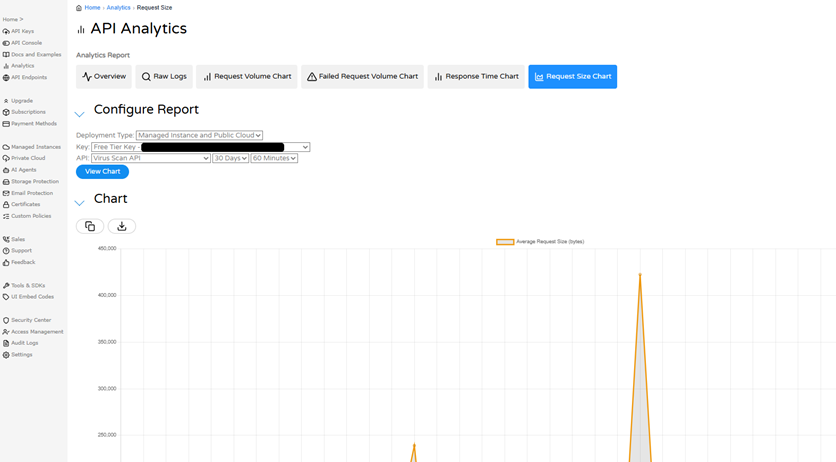Click the highest chart peak point

640,274
